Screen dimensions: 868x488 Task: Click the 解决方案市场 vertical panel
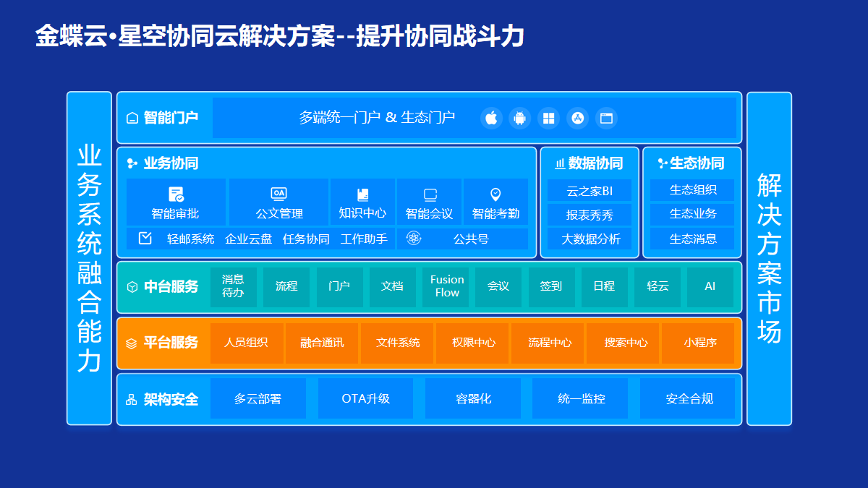[769, 258]
